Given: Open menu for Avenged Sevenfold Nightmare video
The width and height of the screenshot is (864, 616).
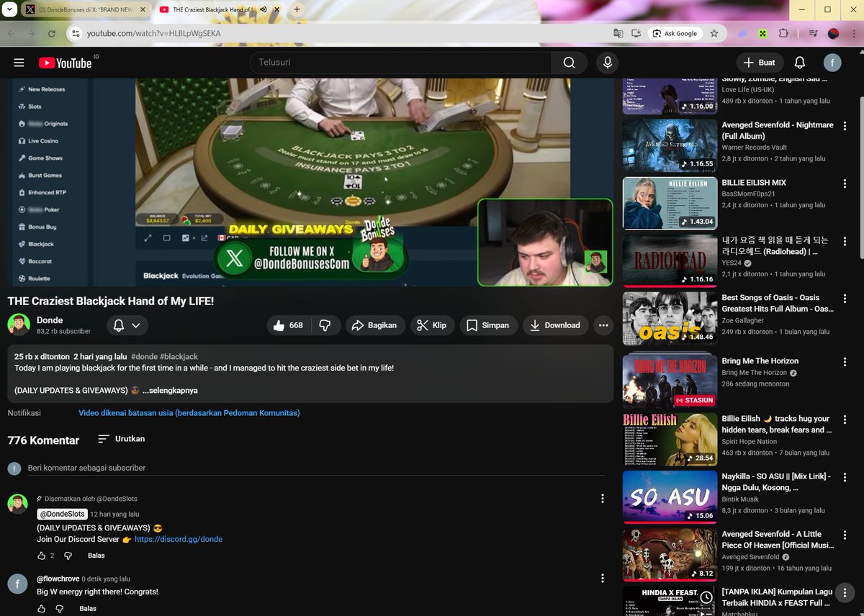Looking at the screenshot, I should [845, 127].
